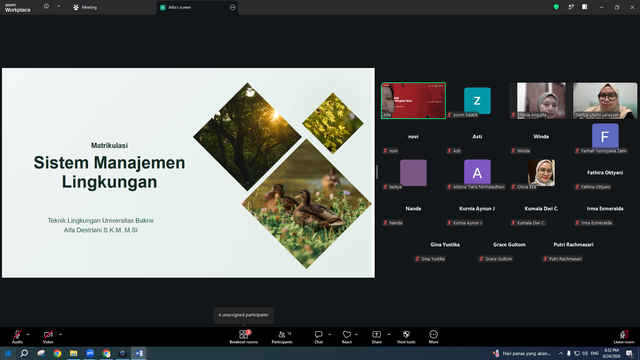Click the purple avatar tile of tasfiya

pyautogui.click(x=413, y=173)
